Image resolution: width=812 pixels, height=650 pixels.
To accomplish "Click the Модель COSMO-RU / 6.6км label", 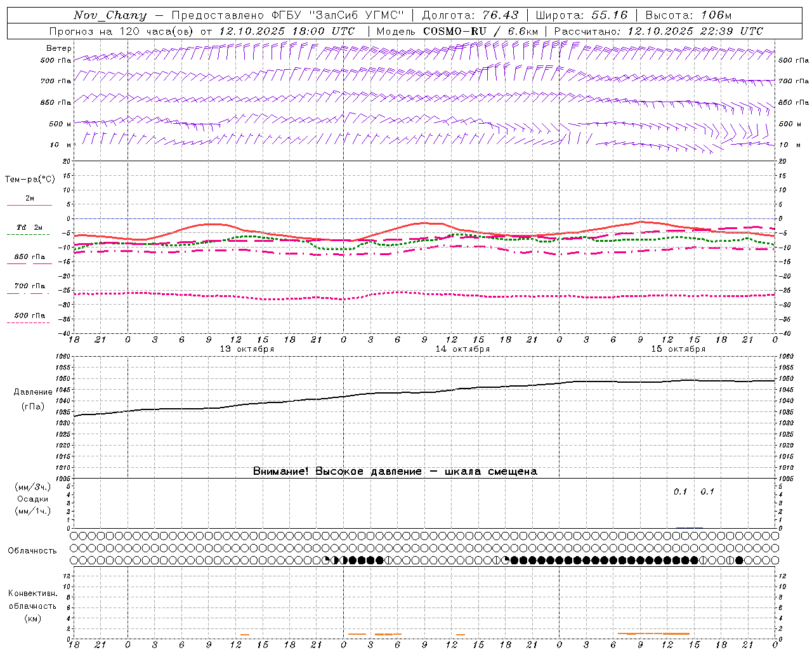I will click(x=457, y=31).
